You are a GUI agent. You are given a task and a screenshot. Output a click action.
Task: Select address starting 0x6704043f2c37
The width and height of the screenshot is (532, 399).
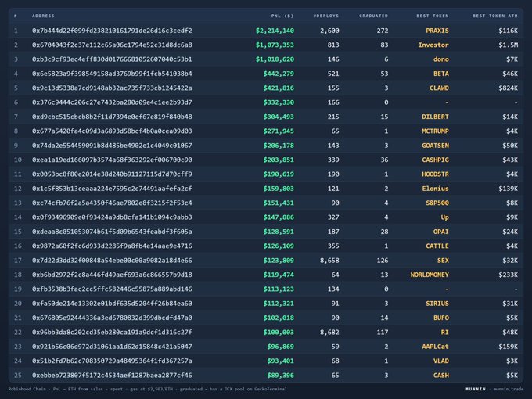(112, 45)
